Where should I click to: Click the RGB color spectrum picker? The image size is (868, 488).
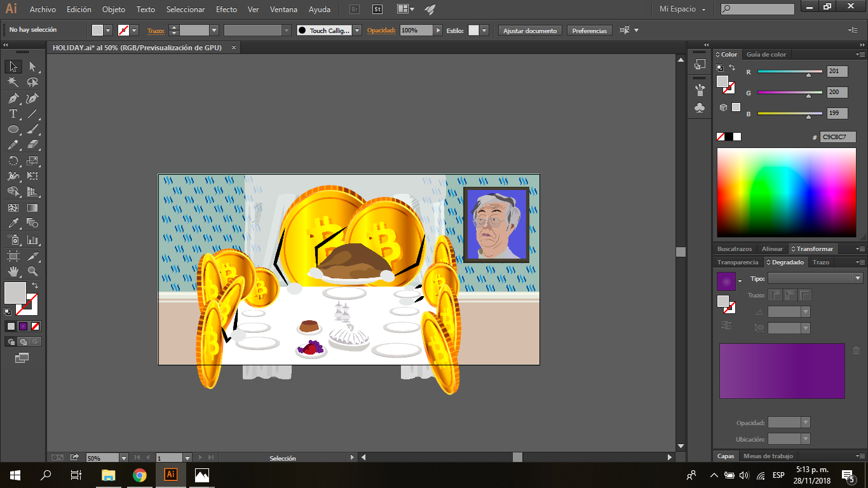pos(786,193)
